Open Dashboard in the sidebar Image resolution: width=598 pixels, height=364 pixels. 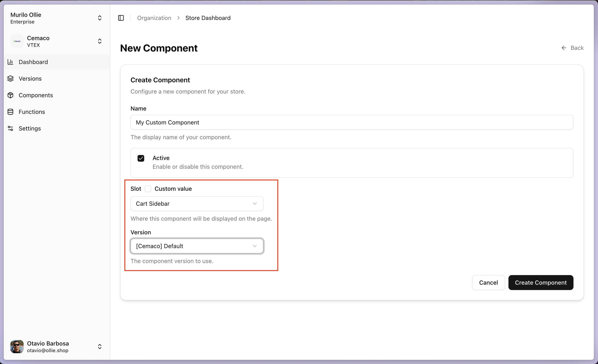[x=57, y=62]
